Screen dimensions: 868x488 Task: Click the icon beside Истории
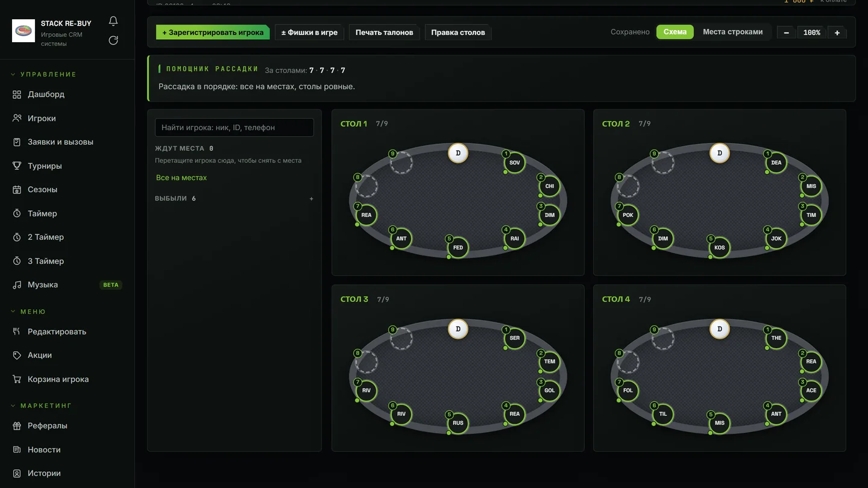pos(17,474)
